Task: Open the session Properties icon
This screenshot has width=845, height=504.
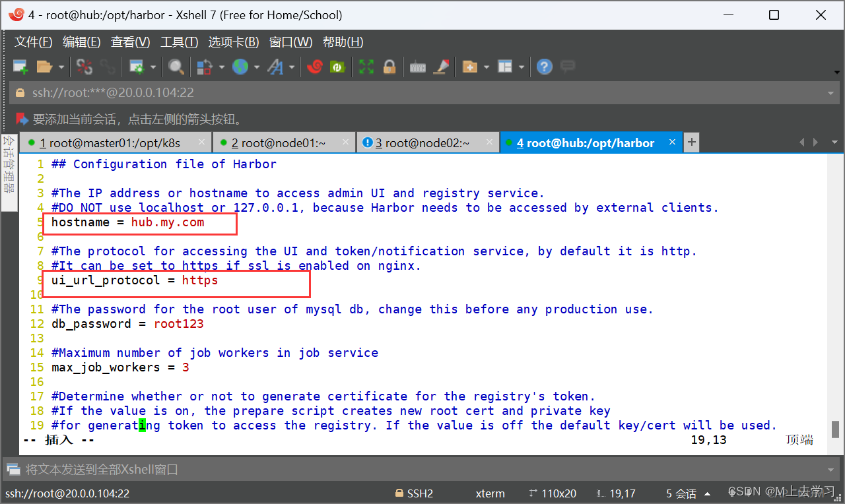Action: pyautogui.click(x=137, y=67)
